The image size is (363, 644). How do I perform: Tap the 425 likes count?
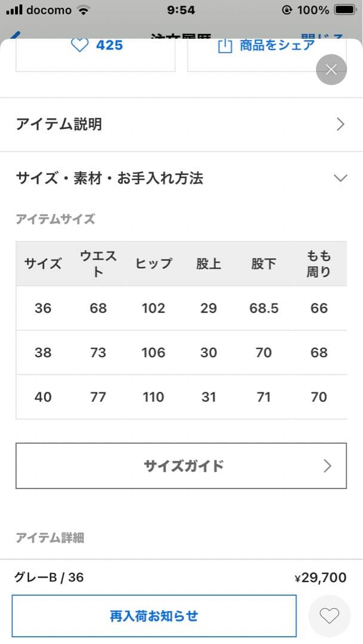(x=109, y=45)
